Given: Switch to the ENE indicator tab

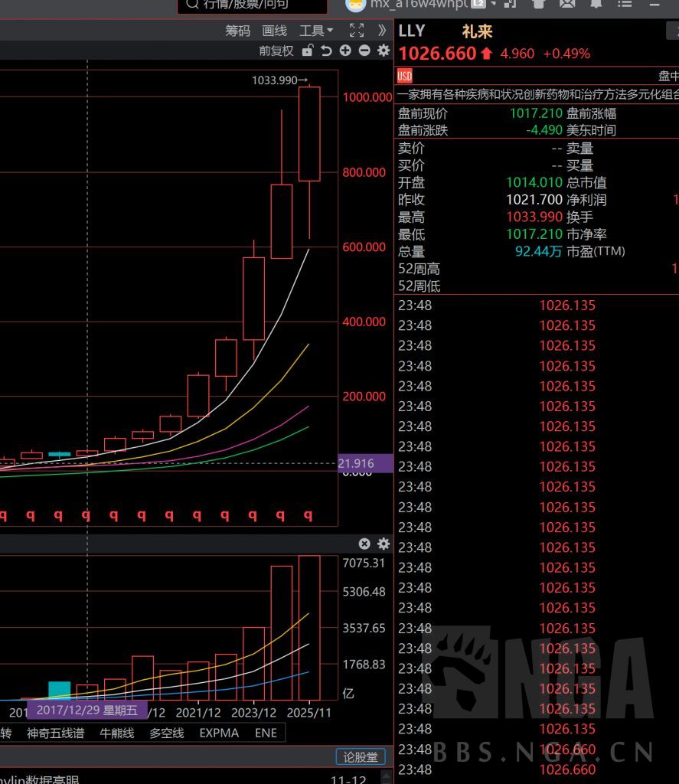Looking at the screenshot, I should tap(266, 733).
